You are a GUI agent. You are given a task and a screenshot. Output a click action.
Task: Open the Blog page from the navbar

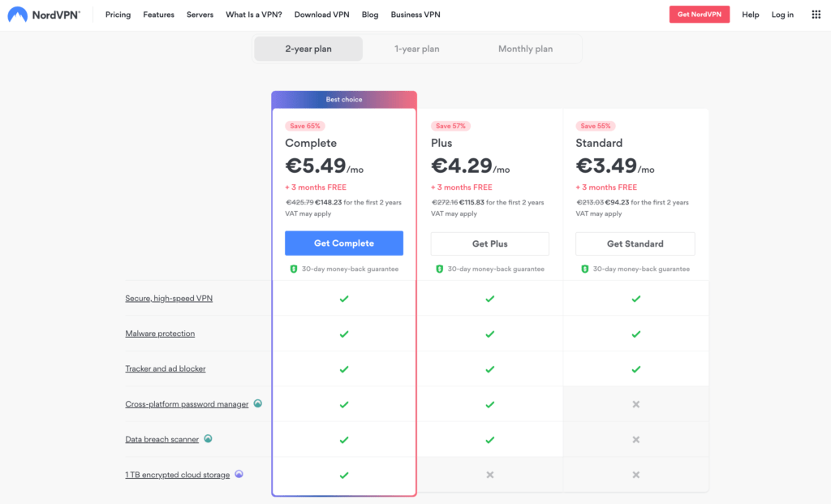pos(370,14)
